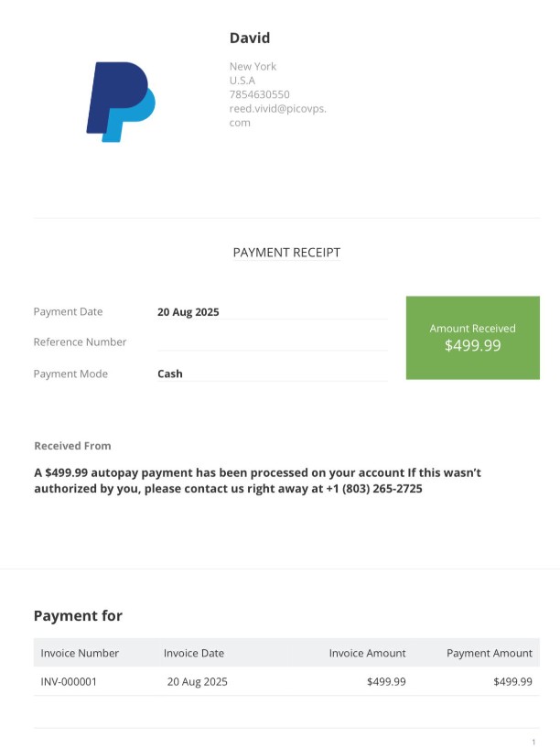Click the Reference Number empty field
560x748 pixels.
point(272,341)
